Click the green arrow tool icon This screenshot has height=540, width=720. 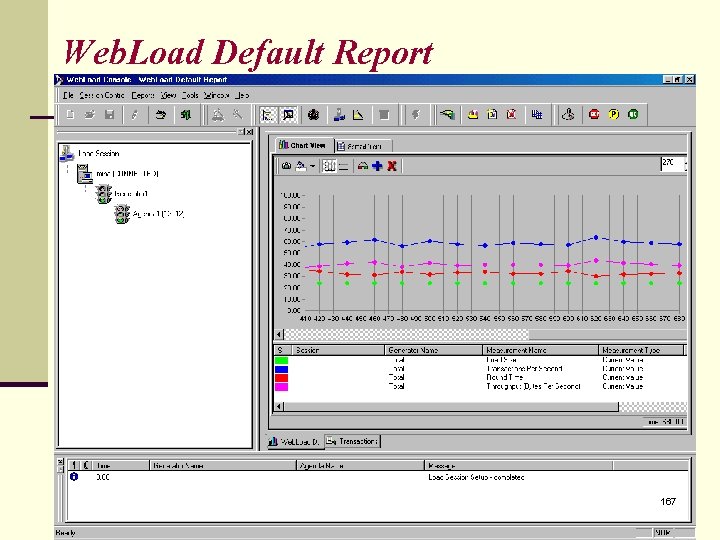[447, 114]
